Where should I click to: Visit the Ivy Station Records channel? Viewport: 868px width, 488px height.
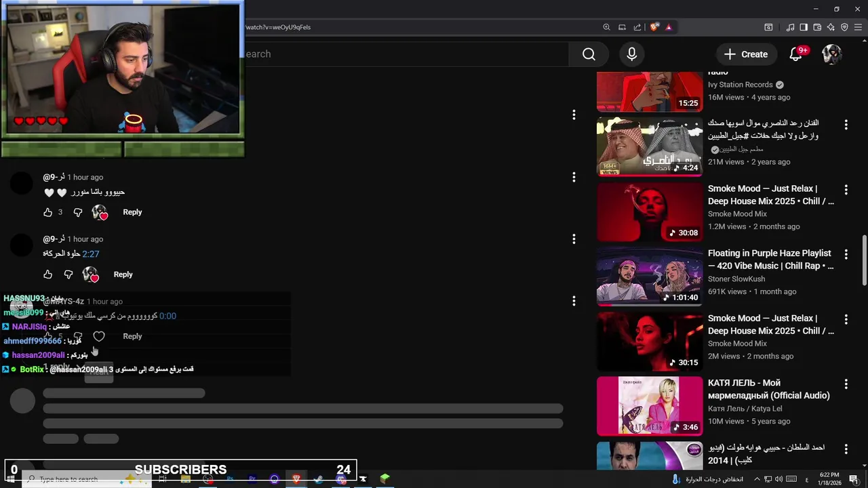coord(741,85)
